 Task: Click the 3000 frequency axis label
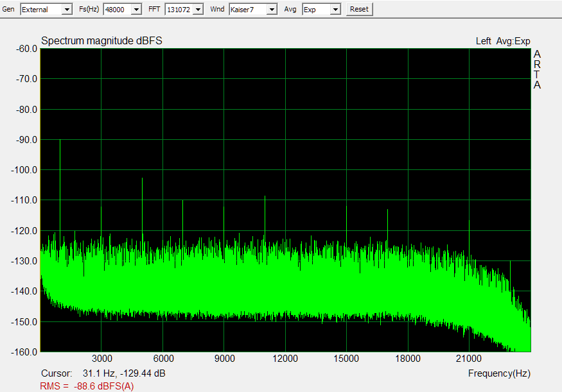pos(101,359)
